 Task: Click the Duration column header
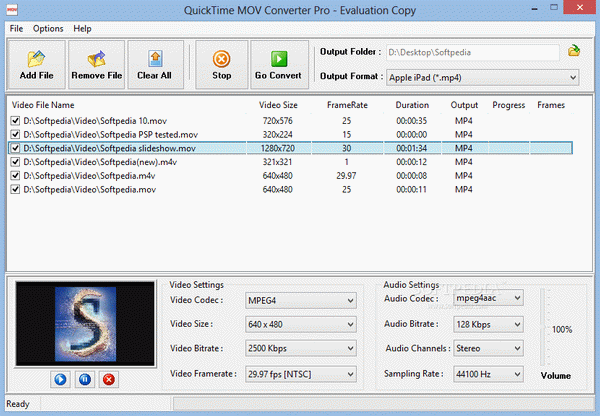(412, 105)
